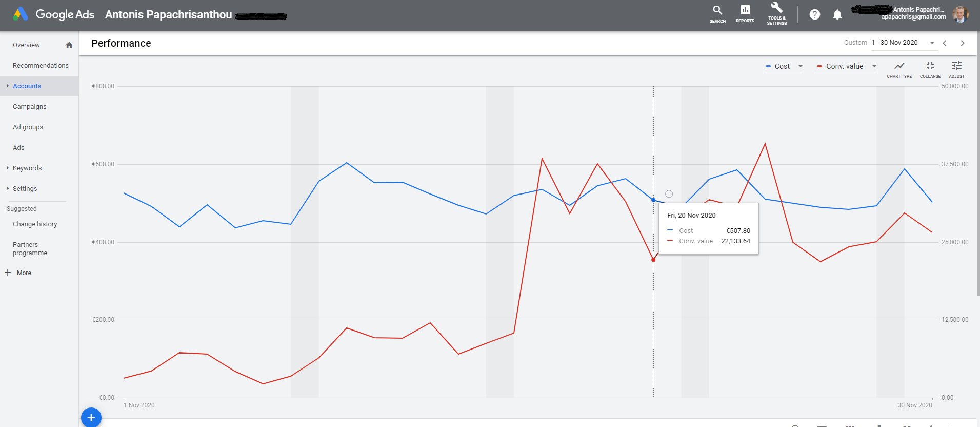Screen dimensions: 980x427
Task: Open the Search tool in header
Action: pyautogui.click(x=717, y=14)
